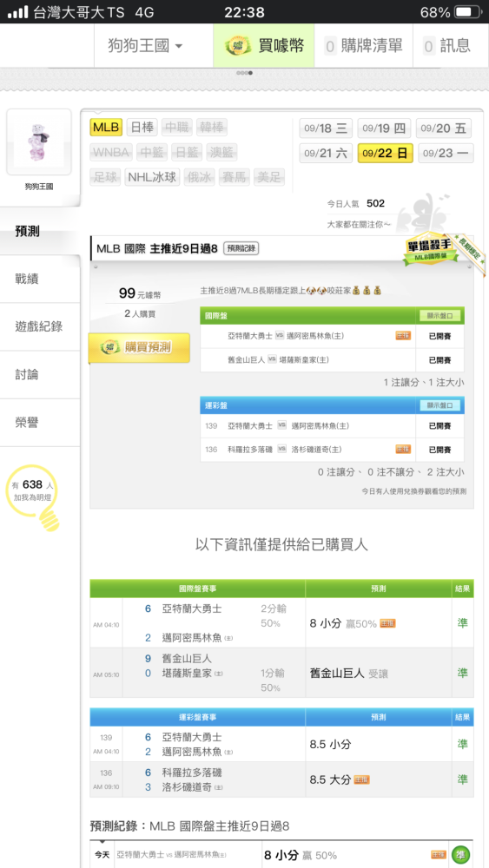
Task: Open the 預測 sidebar section
Action: (40, 232)
